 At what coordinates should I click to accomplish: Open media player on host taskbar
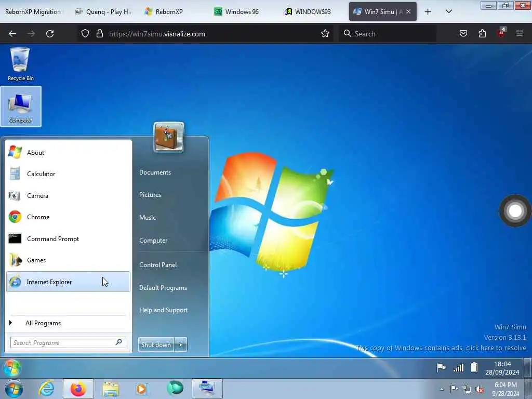(x=142, y=389)
